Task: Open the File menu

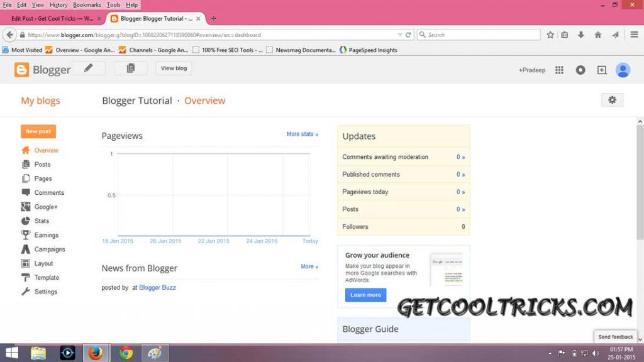Action: point(7,5)
